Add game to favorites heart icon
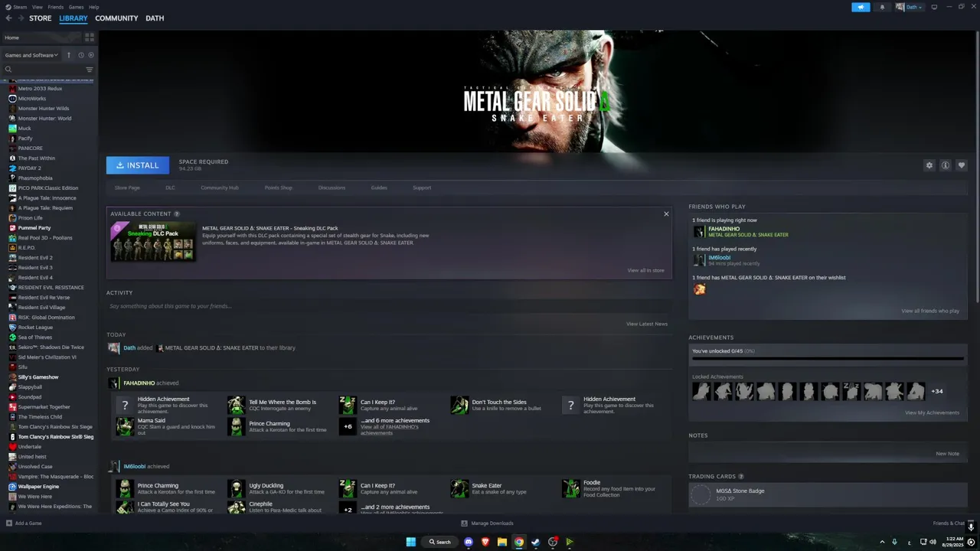 [962, 165]
